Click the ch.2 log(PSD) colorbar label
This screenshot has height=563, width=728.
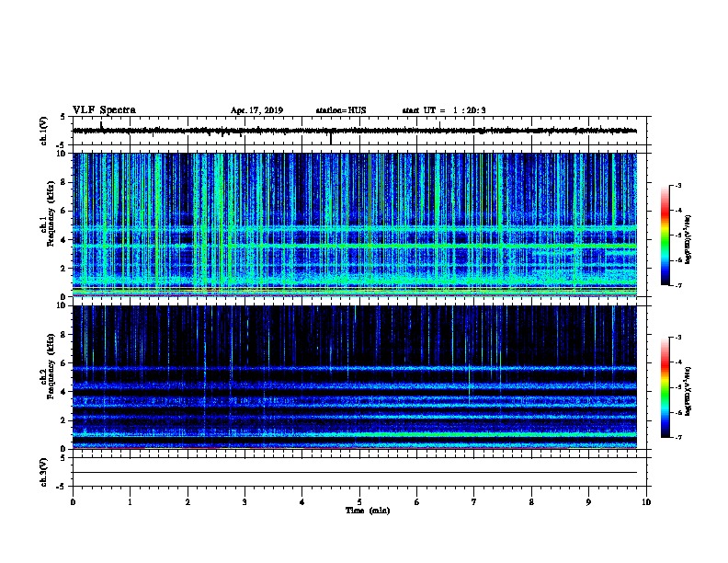tap(688, 391)
